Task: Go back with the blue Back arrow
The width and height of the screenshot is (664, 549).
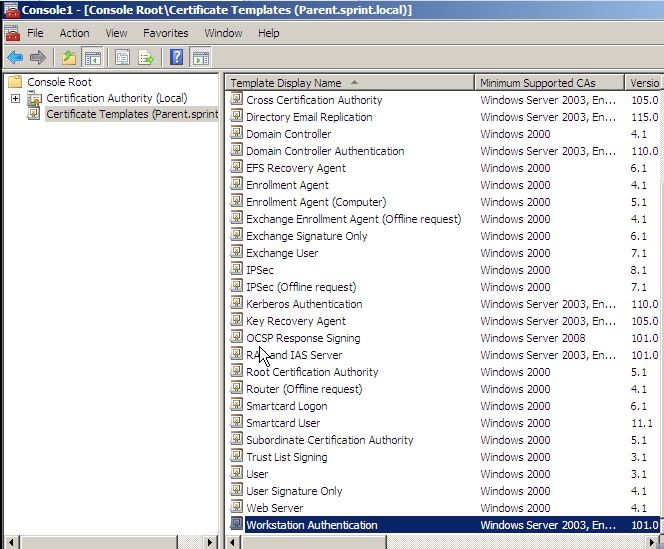Action: coord(15,57)
